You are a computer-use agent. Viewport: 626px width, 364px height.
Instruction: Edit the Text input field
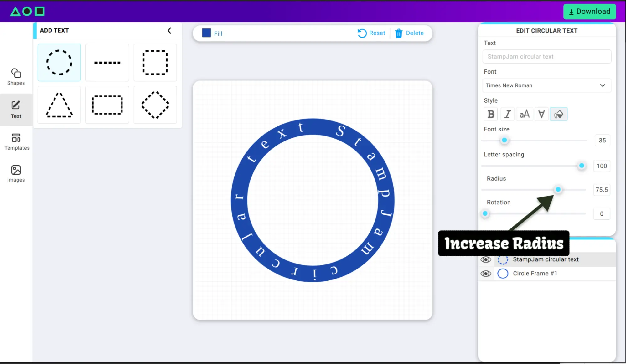tap(547, 57)
